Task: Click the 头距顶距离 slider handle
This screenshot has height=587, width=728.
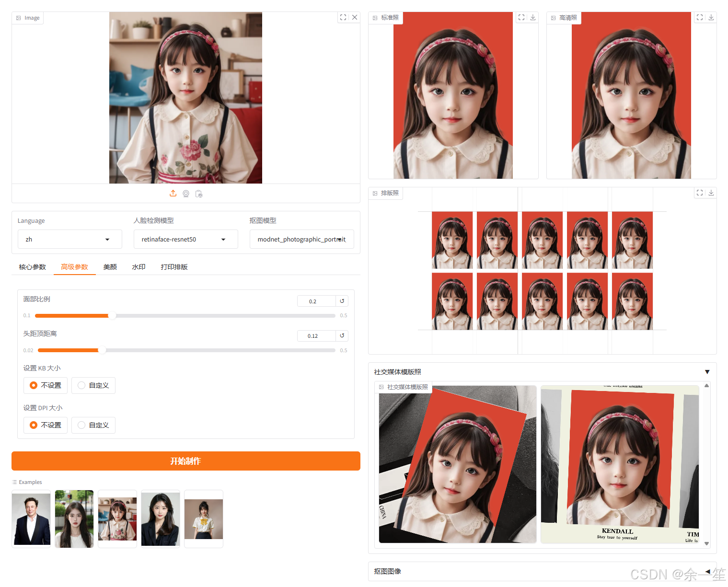Action: pos(102,350)
